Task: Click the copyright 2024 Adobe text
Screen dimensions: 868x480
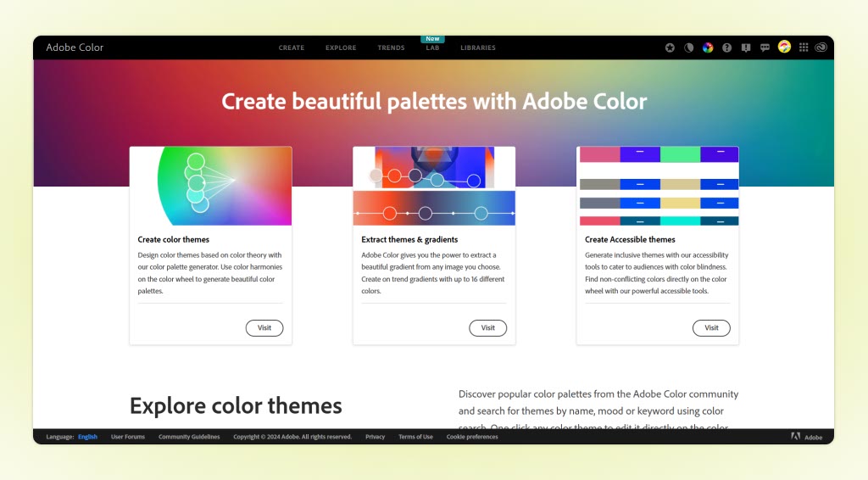Action: point(292,437)
